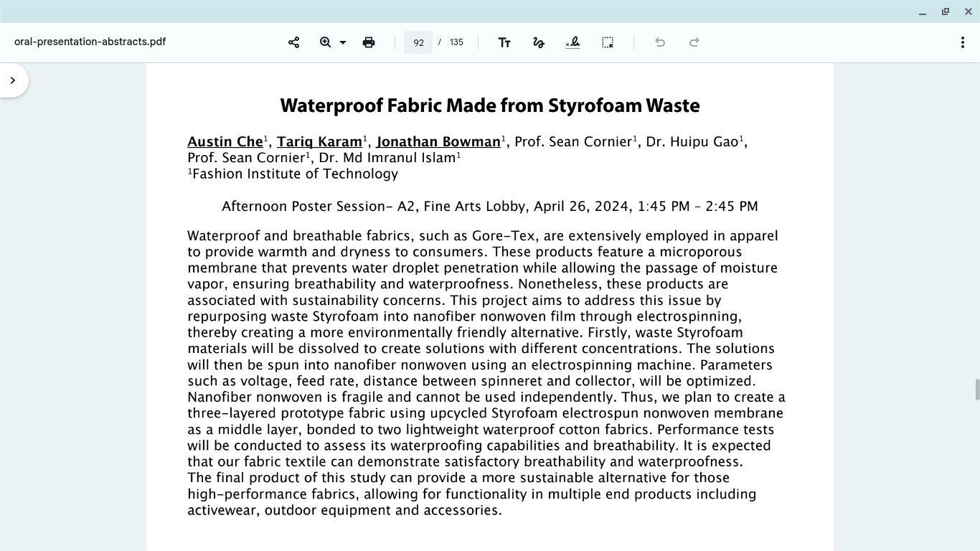Click the title Waterproof Fabric Made from Styrofoam Waste

490,105
